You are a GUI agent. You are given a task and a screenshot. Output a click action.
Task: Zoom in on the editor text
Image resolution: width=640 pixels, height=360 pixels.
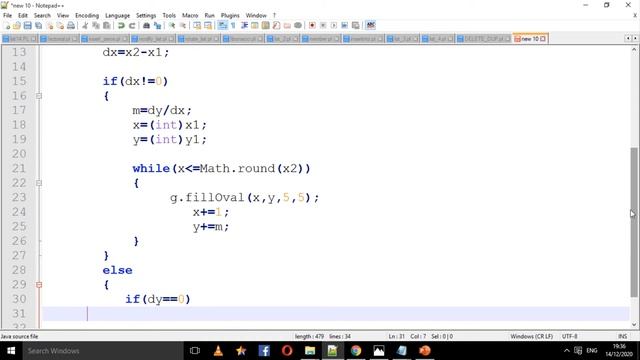coord(172,25)
